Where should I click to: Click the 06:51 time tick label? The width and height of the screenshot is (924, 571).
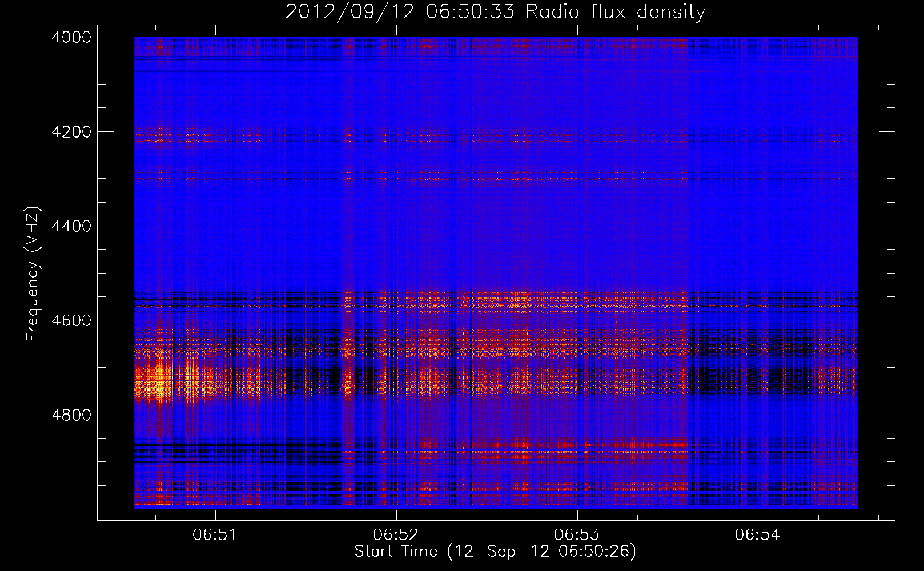click(x=215, y=535)
